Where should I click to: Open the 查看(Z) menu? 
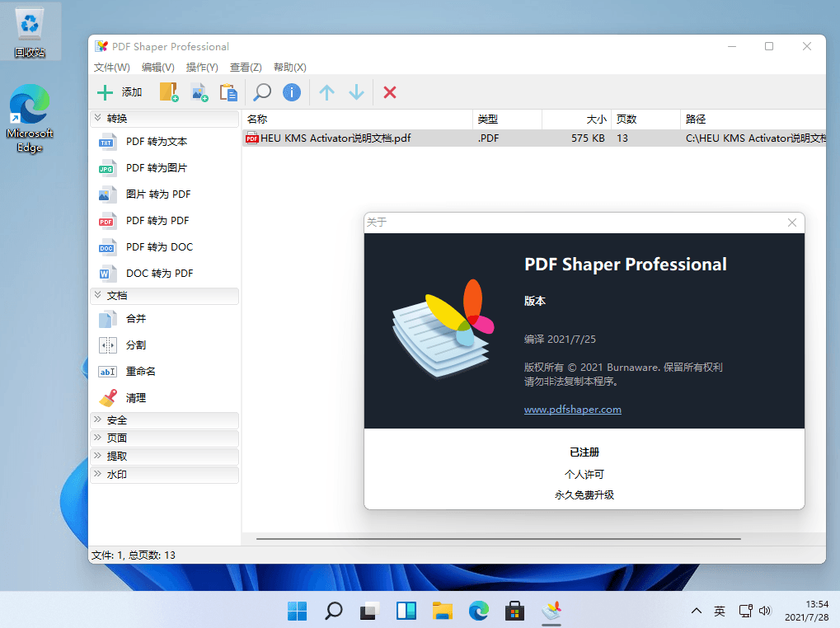tap(246, 68)
